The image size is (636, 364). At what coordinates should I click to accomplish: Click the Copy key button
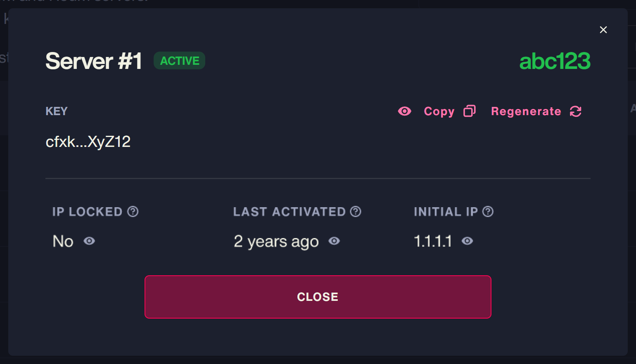tap(449, 111)
